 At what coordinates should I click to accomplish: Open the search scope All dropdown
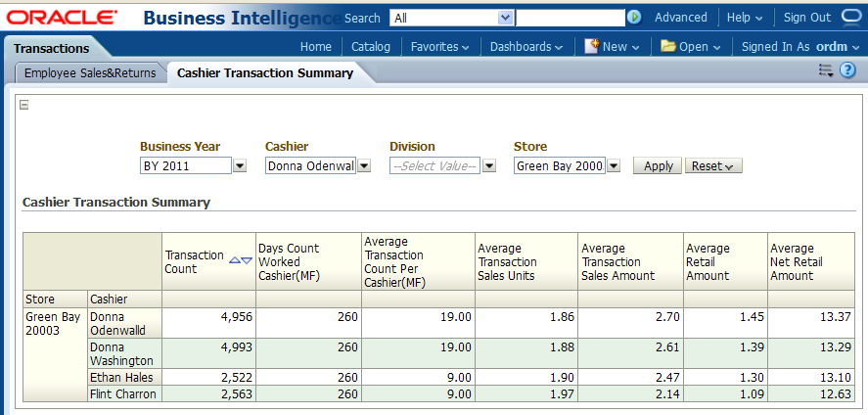(x=505, y=18)
